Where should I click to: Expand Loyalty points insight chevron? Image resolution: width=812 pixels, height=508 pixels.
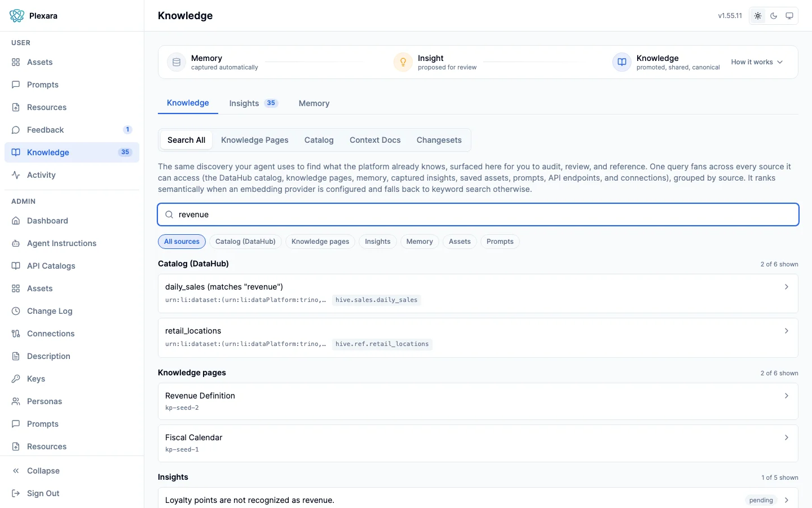(x=787, y=500)
